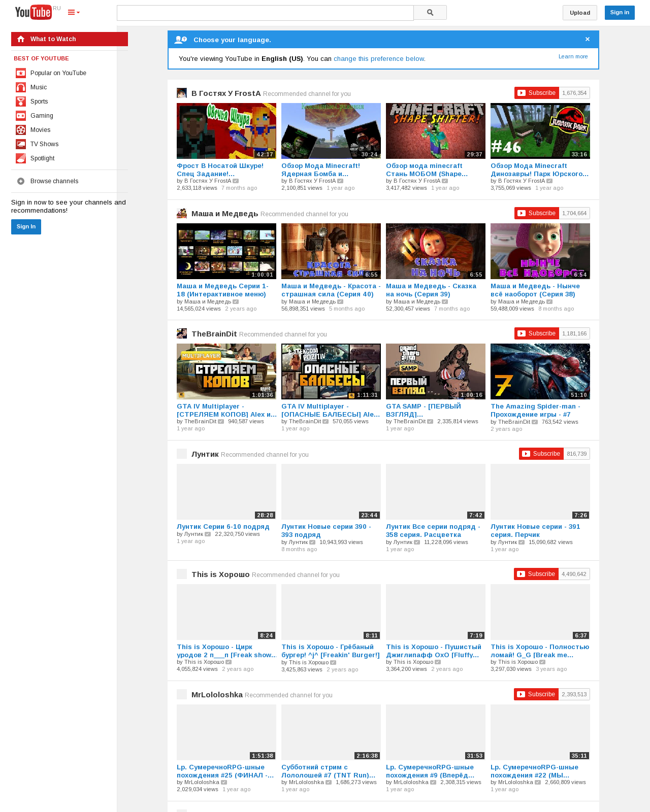The image size is (650, 812).
Task: Click TheBrainDit uploader link under Spider-man video
Action: (514, 422)
